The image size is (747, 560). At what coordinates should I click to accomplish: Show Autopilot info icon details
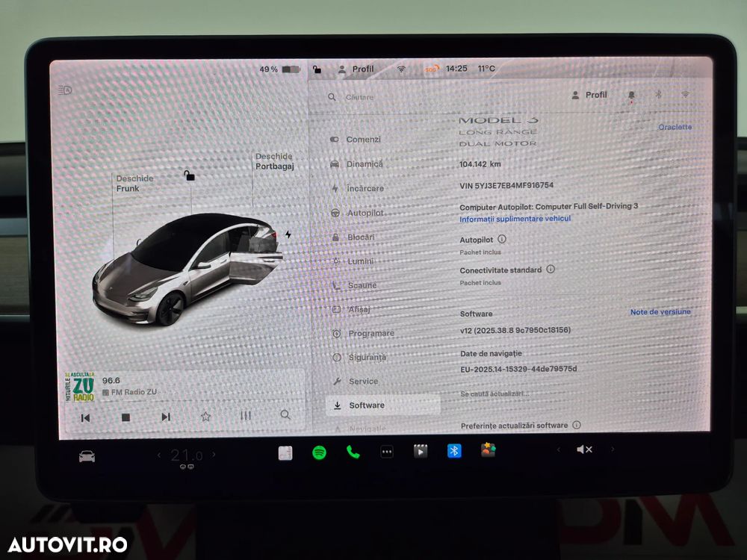pyautogui.click(x=502, y=239)
